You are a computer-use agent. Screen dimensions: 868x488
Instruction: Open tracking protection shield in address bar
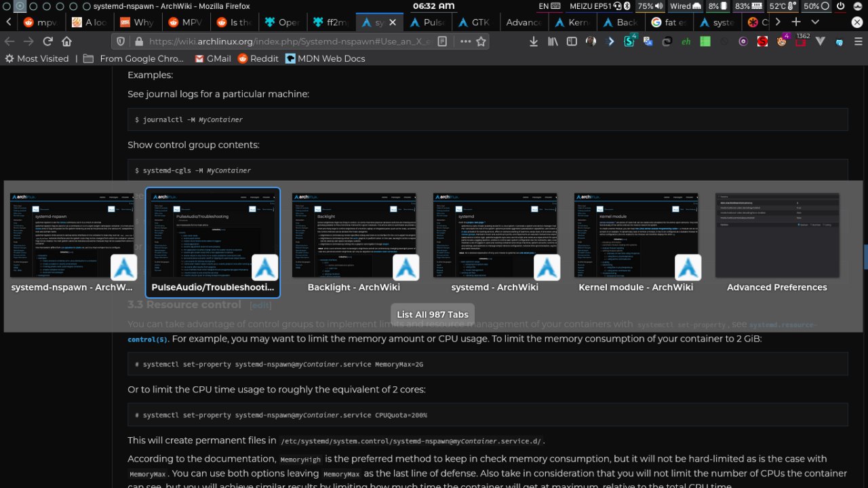click(x=120, y=41)
